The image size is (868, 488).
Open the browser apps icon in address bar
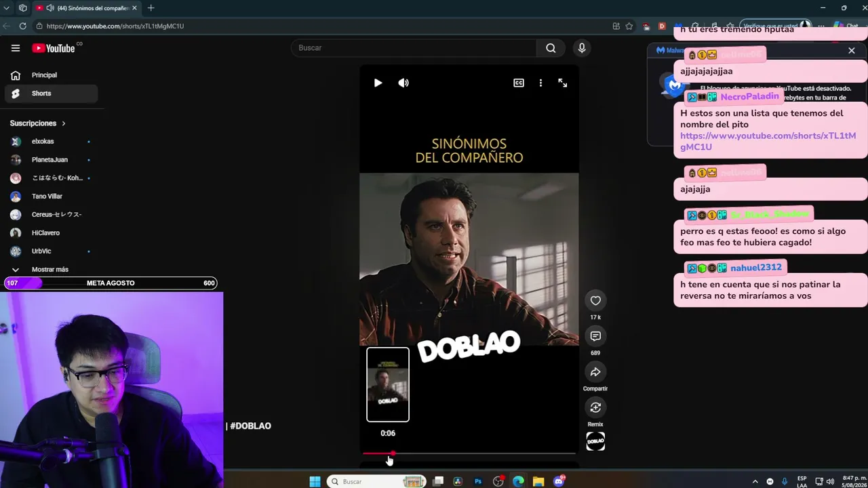pos(616,26)
